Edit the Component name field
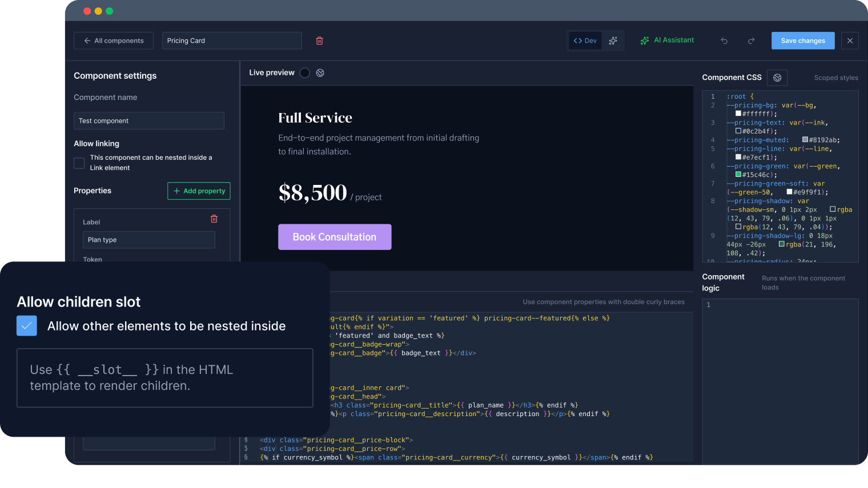The image size is (868, 488). tap(149, 120)
